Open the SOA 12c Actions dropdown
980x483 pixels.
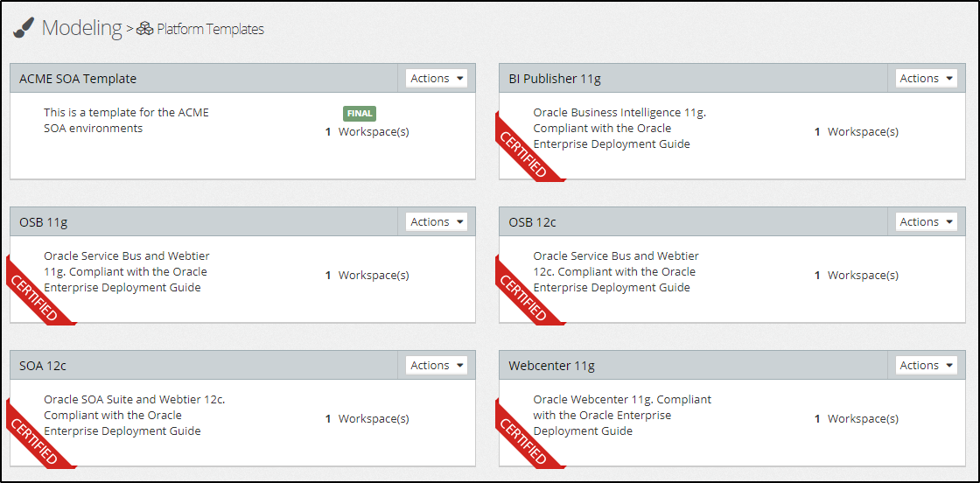click(x=437, y=366)
